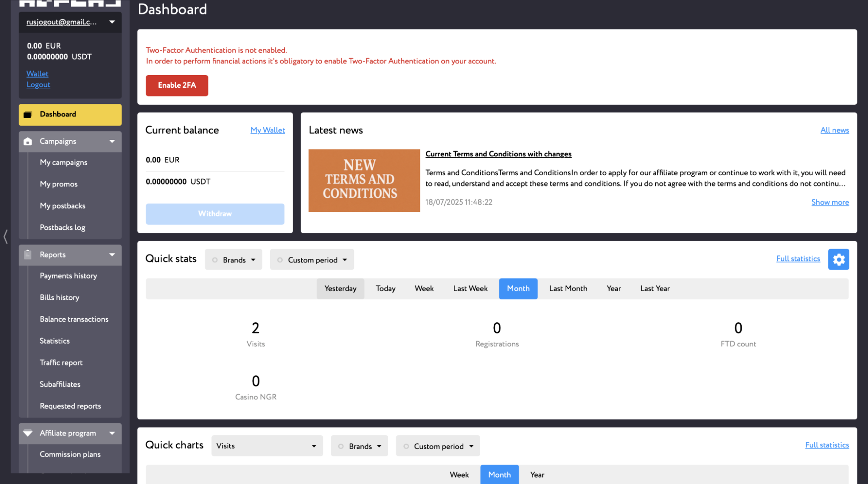
Task: Open the All news link
Action: click(835, 130)
